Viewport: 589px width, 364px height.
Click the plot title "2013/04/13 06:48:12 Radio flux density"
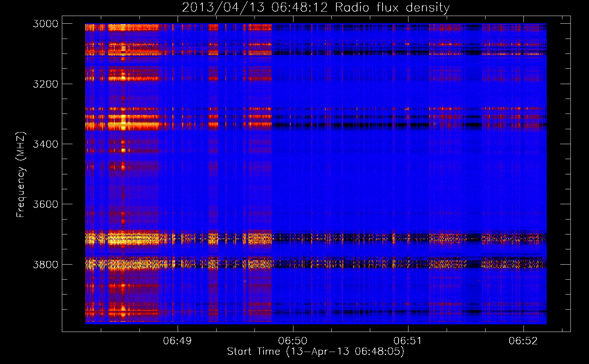[316, 8]
